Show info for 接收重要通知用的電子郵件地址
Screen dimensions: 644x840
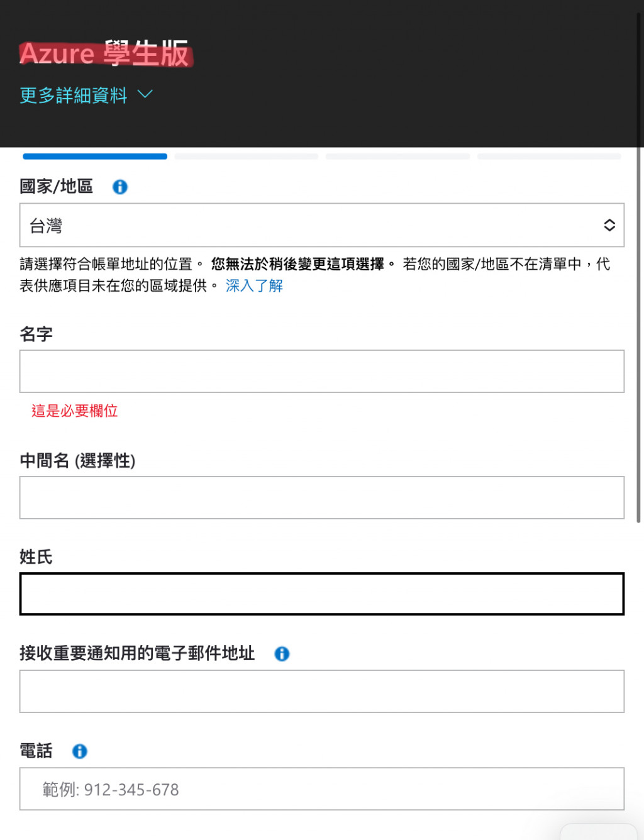coord(282,654)
